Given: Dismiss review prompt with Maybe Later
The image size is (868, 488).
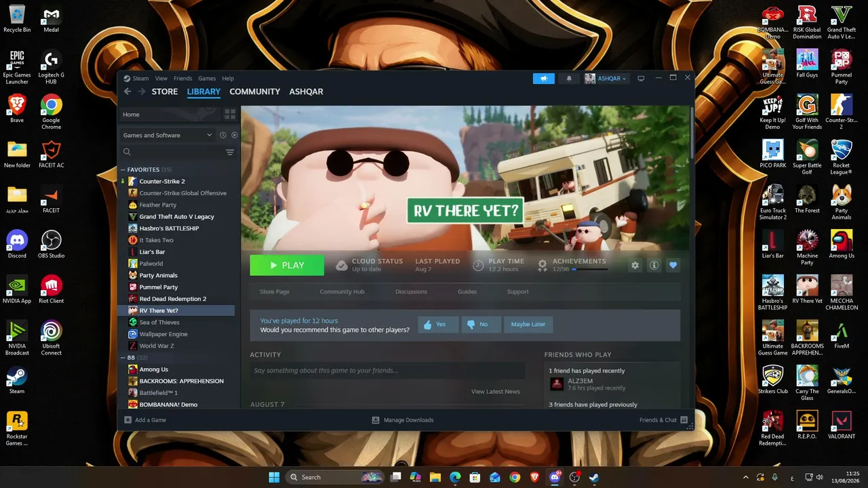Looking at the screenshot, I should coord(528,324).
